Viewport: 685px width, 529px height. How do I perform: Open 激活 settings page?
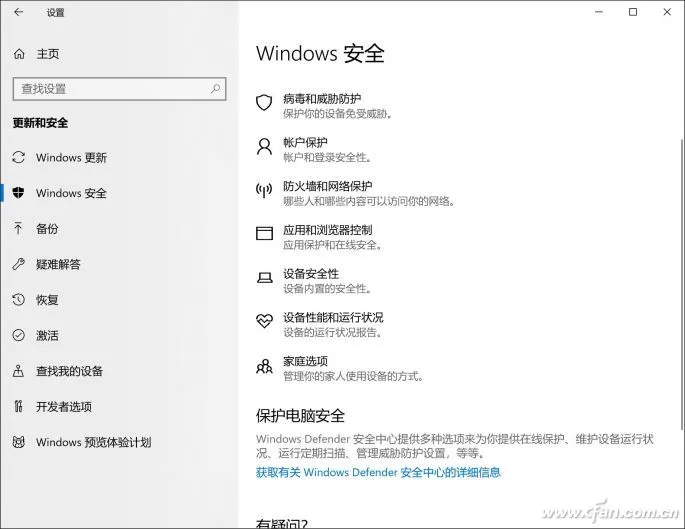coord(47,335)
